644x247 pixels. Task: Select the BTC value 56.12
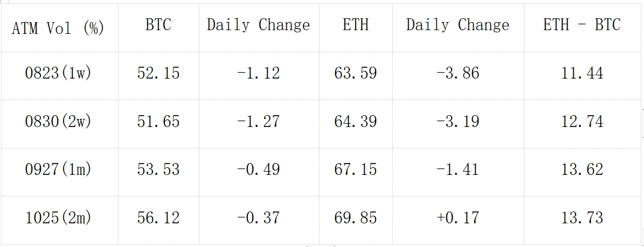(158, 217)
